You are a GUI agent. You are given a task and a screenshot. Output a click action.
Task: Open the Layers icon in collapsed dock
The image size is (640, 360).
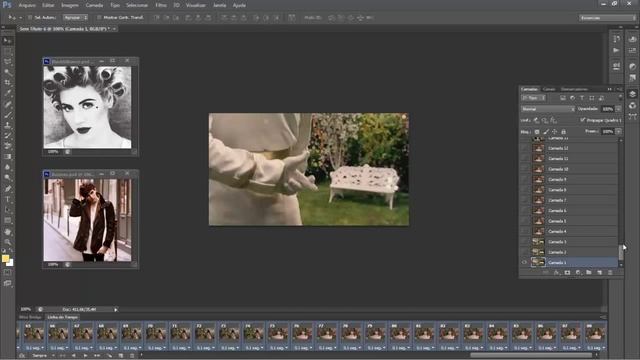pos(632,94)
